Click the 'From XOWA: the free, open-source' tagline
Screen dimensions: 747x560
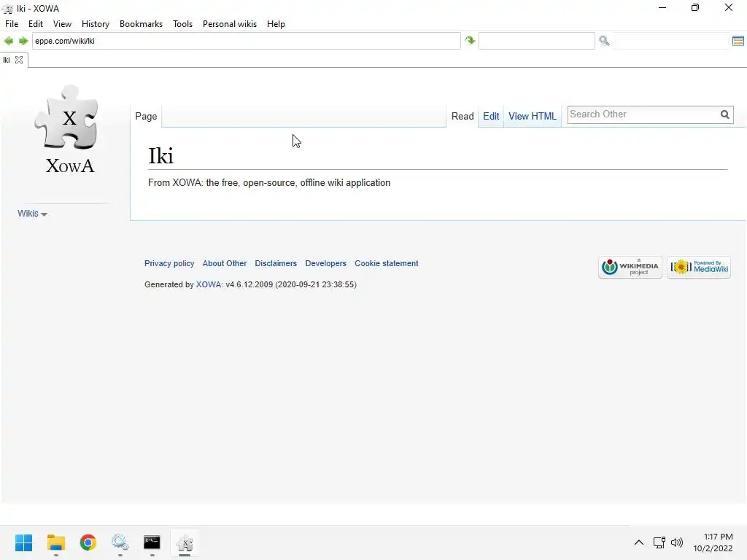coord(269,183)
